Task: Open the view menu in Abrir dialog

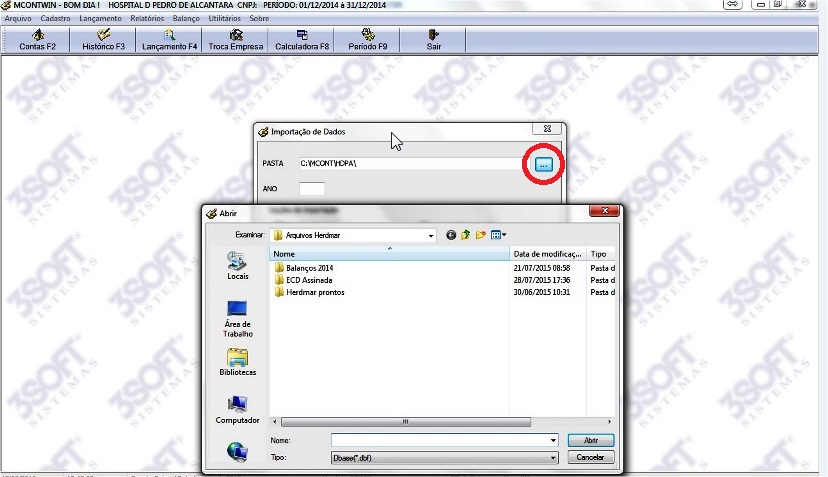Action: coord(498,235)
